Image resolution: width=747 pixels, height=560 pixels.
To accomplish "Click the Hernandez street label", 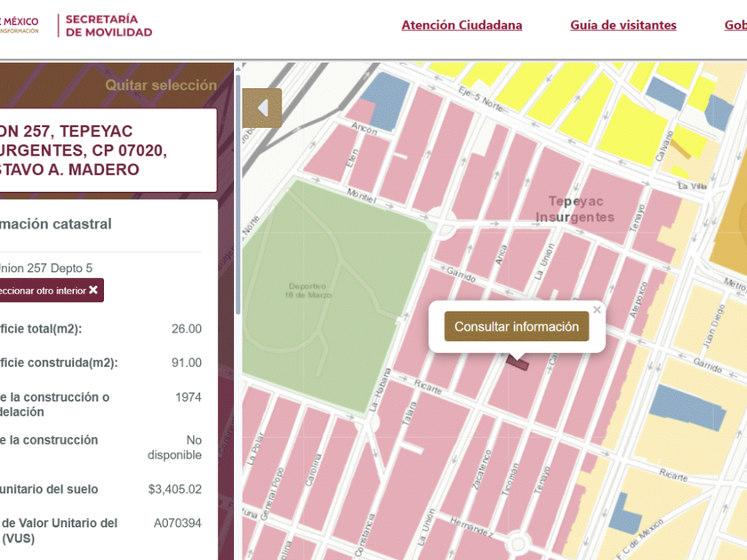I will [471, 527].
